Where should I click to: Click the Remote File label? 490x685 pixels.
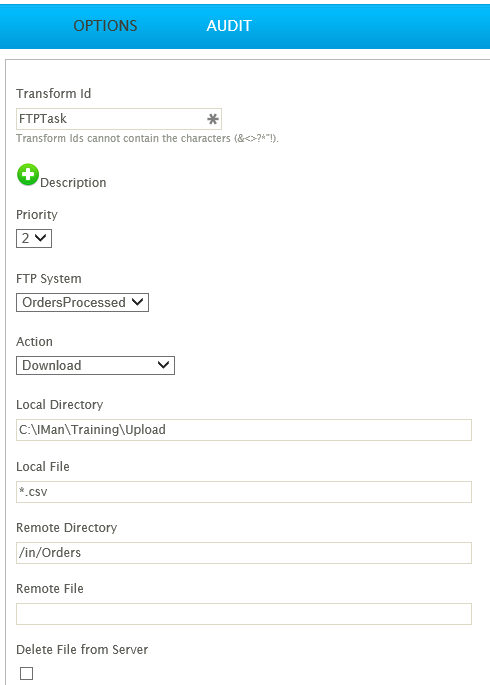click(x=50, y=588)
